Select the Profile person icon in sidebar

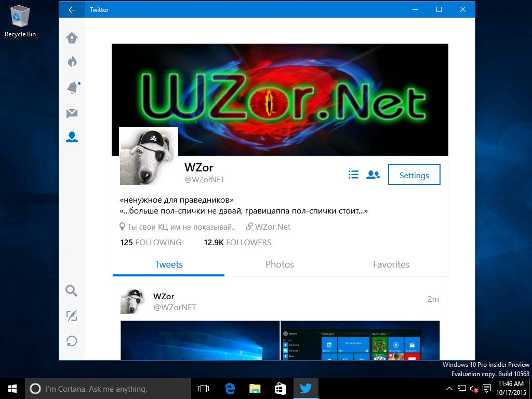(72, 137)
